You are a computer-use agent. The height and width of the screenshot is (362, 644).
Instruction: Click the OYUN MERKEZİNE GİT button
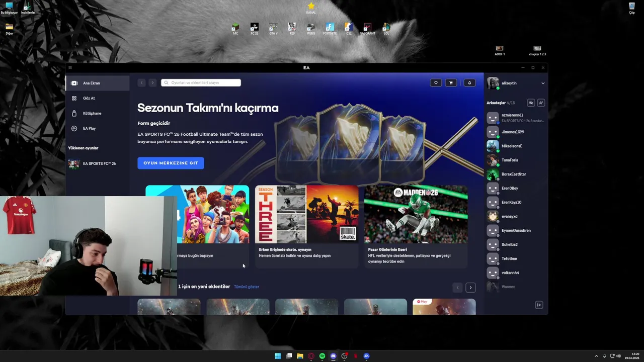point(171,163)
